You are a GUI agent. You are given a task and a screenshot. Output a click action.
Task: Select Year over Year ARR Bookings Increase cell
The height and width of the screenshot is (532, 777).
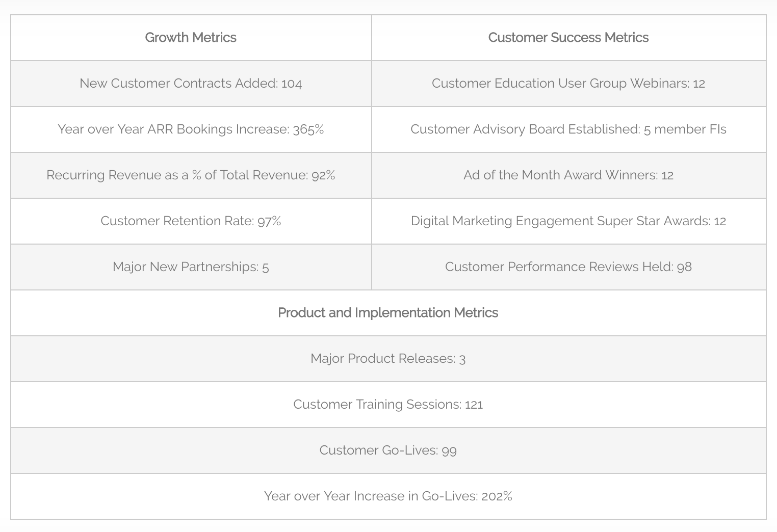[191, 129]
